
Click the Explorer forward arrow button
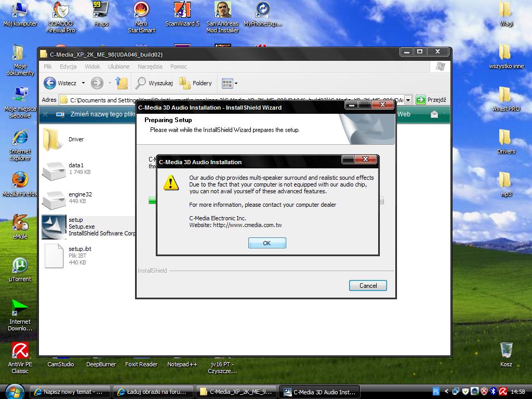point(97,83)
